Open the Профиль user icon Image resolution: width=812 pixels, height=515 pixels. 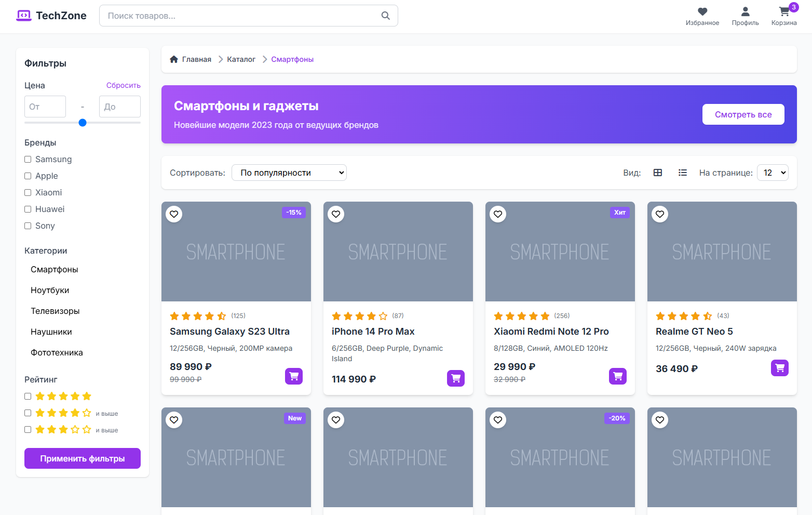(745, 11)
